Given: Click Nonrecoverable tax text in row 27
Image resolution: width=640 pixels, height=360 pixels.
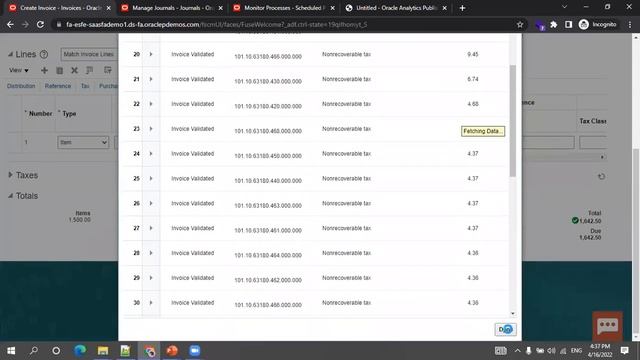Looking at the screenshot, I should [346, 228].
